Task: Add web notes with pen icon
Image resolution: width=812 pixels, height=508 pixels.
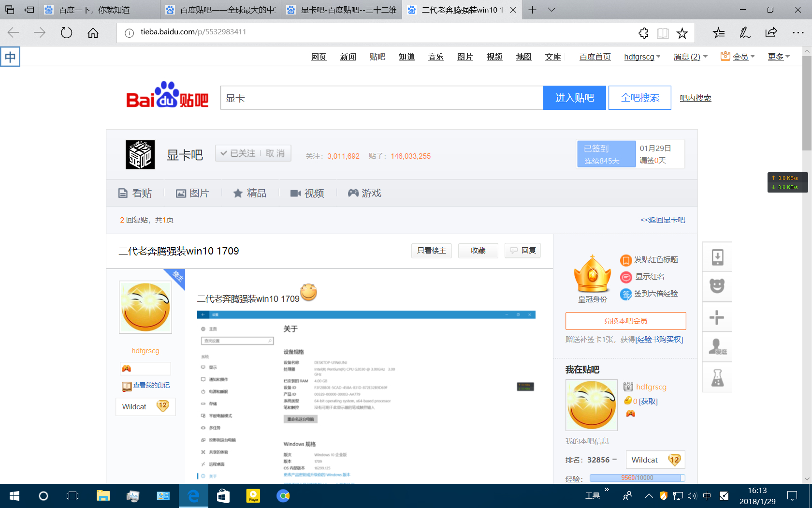Action: tap(745, 33)
